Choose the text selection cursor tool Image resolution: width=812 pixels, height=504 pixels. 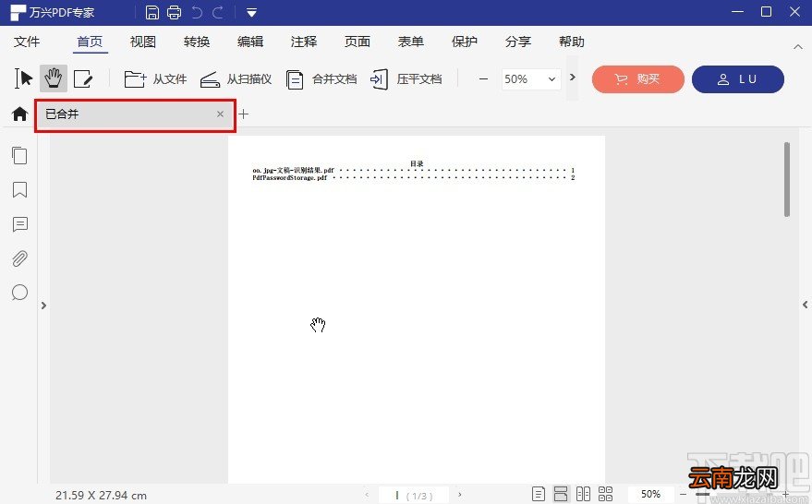point(24,78)
